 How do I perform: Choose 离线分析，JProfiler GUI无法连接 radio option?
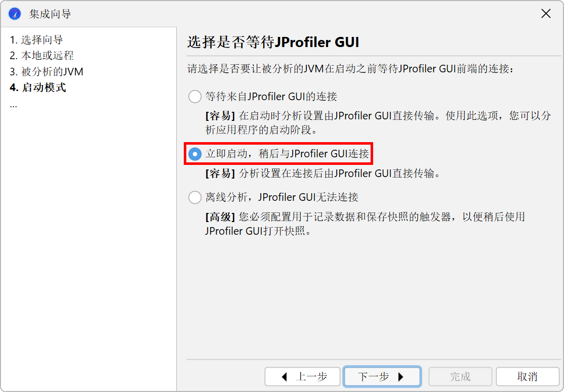195,197
